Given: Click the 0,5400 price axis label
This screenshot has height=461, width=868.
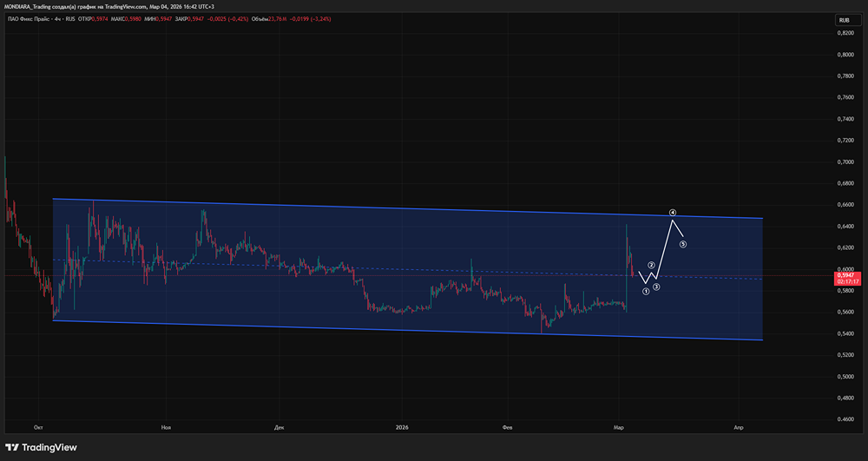Looking at the screenshot, I should (845, 333).
